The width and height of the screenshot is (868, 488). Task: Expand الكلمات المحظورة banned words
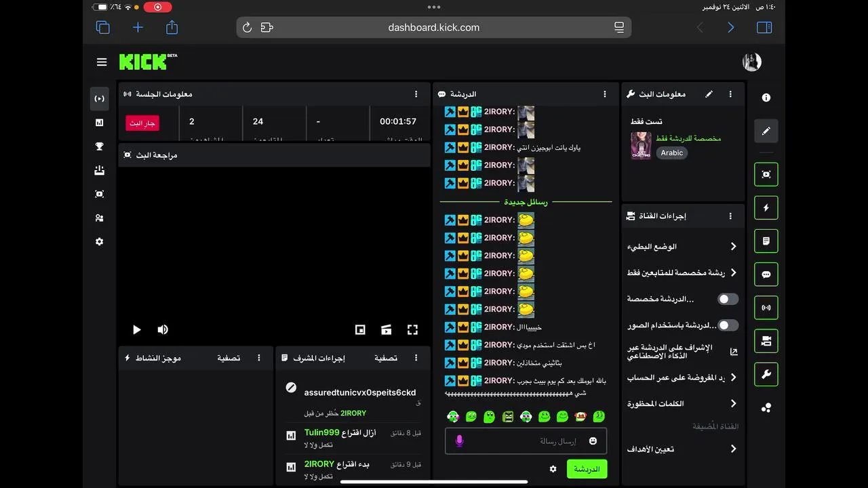(682, 404)
